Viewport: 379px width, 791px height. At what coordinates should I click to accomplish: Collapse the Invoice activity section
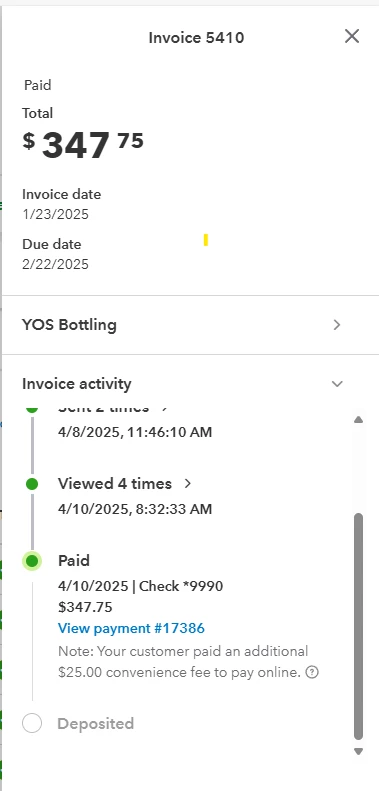pyautogui.click(x=337, y=384)
